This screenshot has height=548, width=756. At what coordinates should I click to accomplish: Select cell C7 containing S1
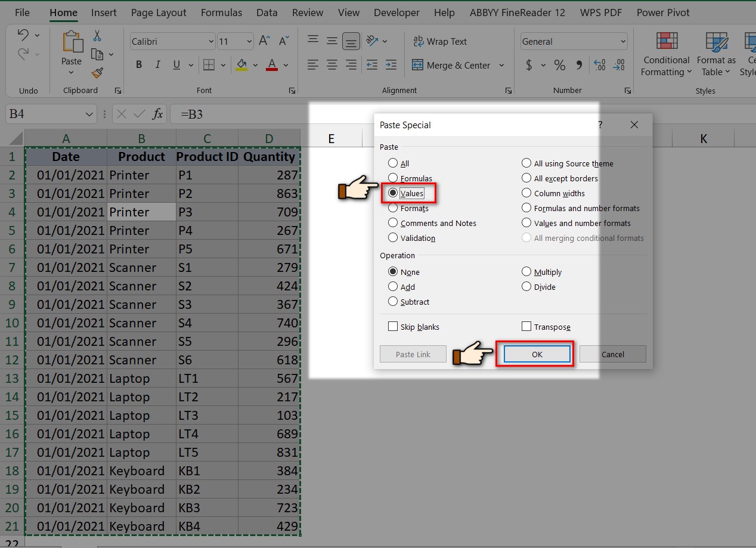207,268
